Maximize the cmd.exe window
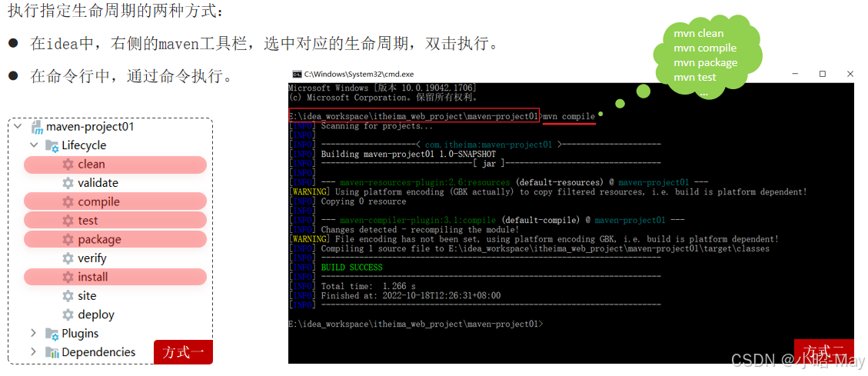This screenshot has height=376, width=868. click(823, 75)
